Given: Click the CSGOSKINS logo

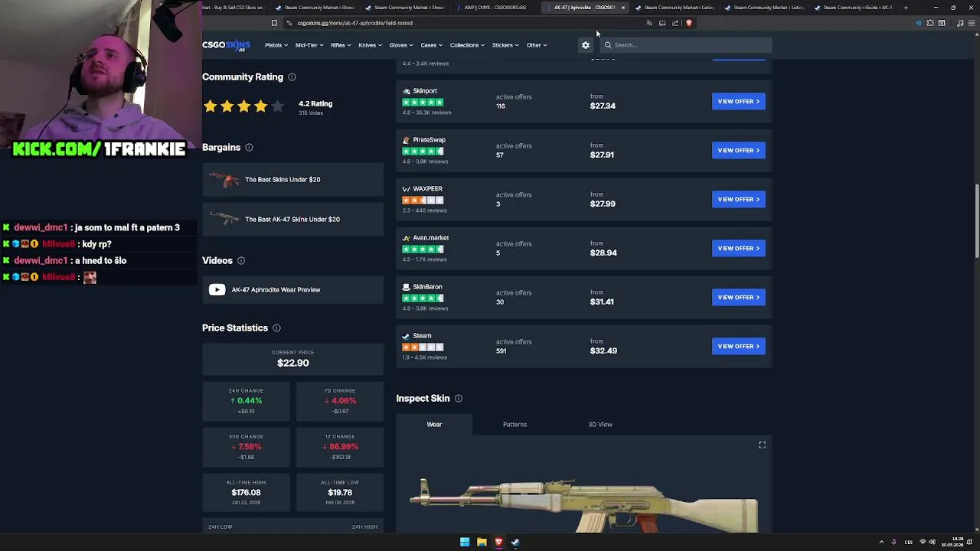Looking at the screenshot, I should 226,45.
